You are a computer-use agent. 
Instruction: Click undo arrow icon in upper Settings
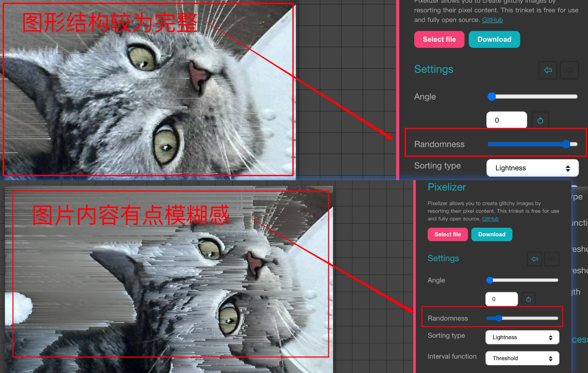548,70
